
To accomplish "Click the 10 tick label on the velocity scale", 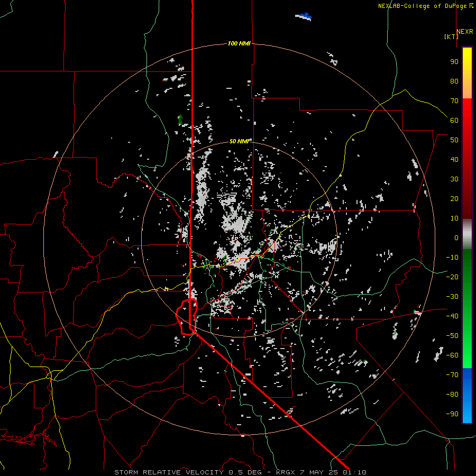I will (x=454, y=218).
